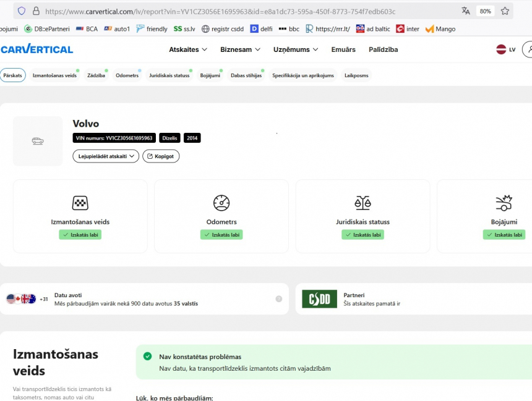The height and width of the screenshot is (401, 532).
Task: Select the Dabas stihijas tab
Action: click(x=246, y=75)
